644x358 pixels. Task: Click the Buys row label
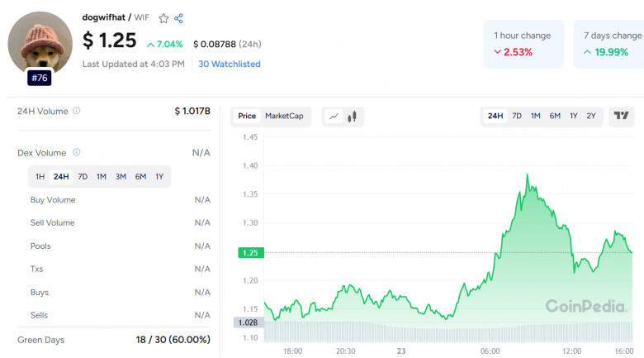(40, 293)
